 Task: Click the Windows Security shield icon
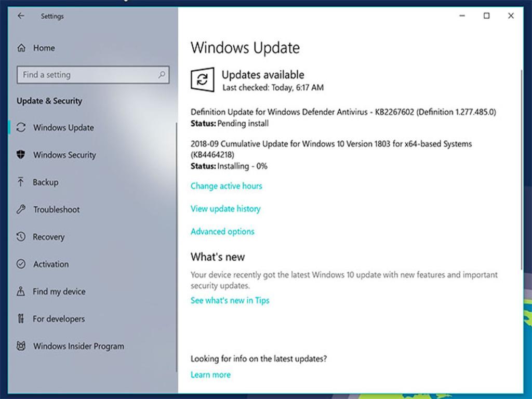(x=21, y=155)
